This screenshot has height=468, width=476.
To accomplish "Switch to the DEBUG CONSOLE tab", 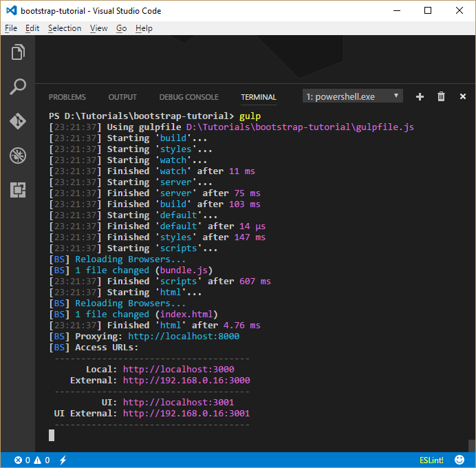I will 188,97.
